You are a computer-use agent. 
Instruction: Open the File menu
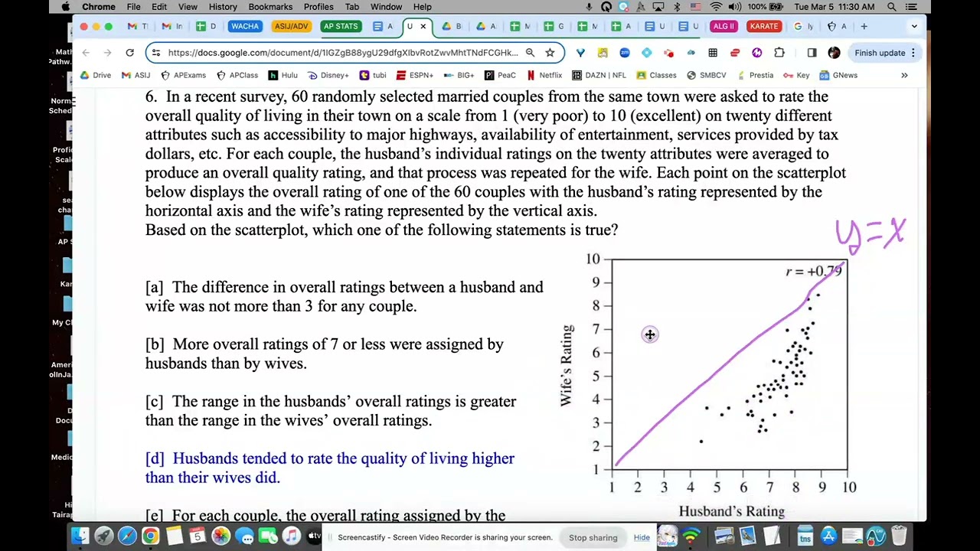(x=133, y=7)
